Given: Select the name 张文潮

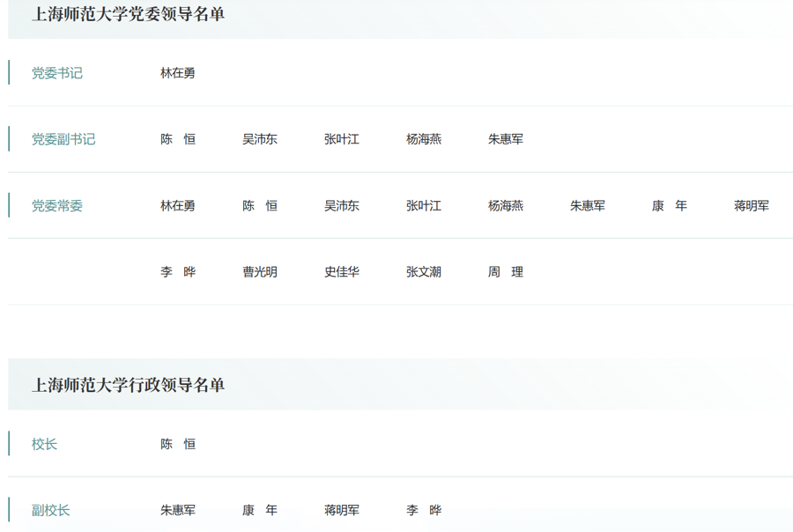Looking at the screenshot, I should (x=423, y=272).
